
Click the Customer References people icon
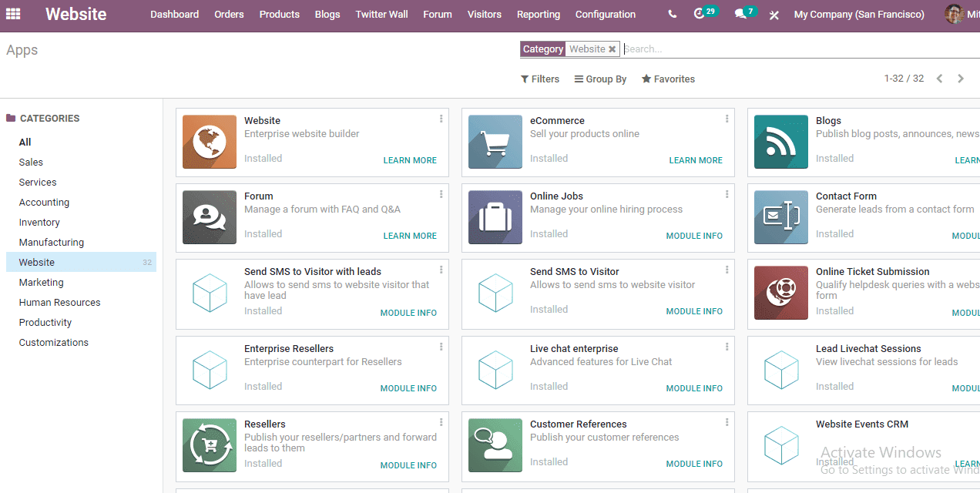[x=495, y=445]
